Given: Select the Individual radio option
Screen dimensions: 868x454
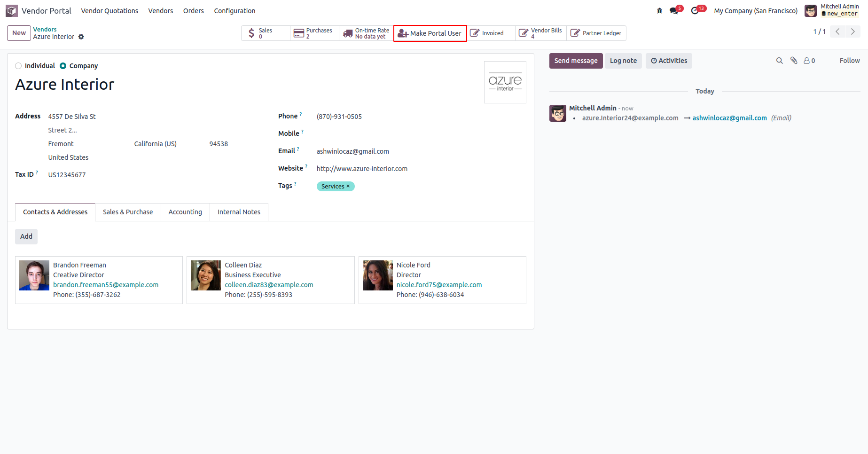Looking at the screenshot, I should click(18, 66).
